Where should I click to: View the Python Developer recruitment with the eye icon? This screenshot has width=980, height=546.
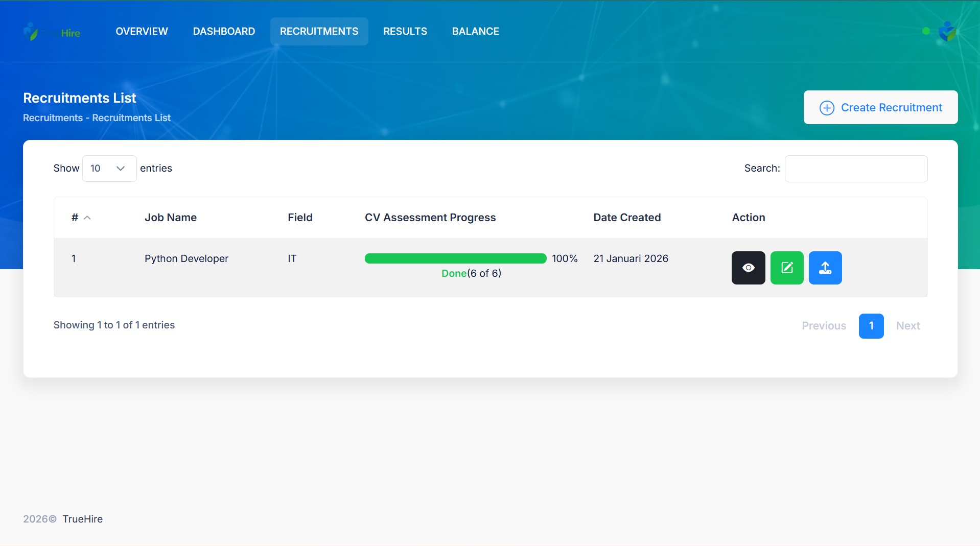(748, 268)
